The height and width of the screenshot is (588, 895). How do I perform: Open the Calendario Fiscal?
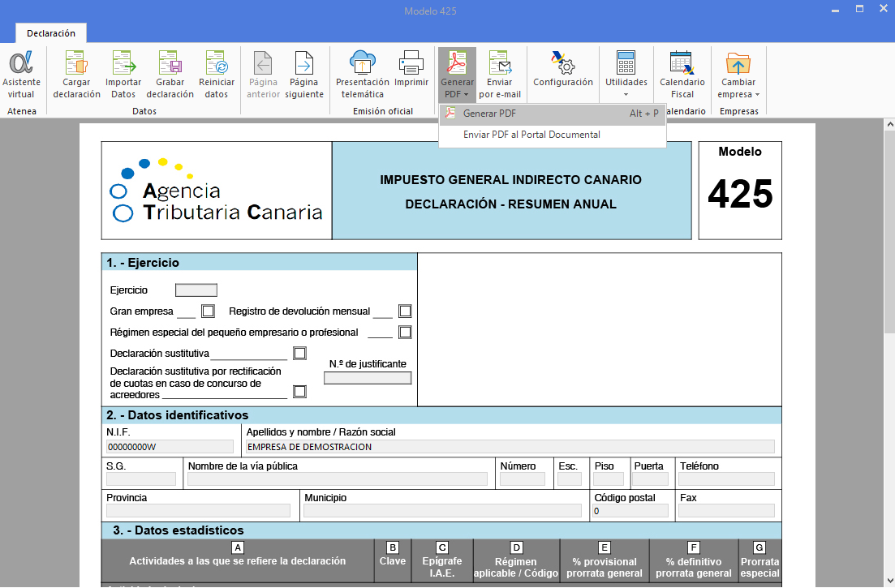tap(682, 74)
